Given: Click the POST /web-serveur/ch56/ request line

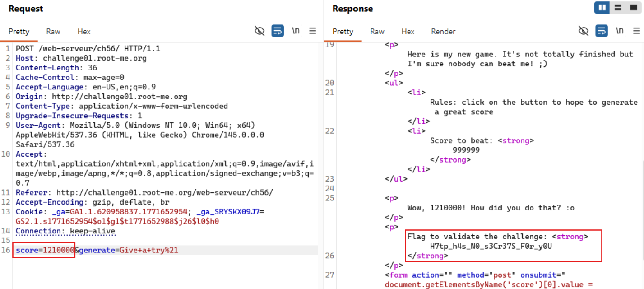Looking at the screenshot, I should click(x=88, y=48).
